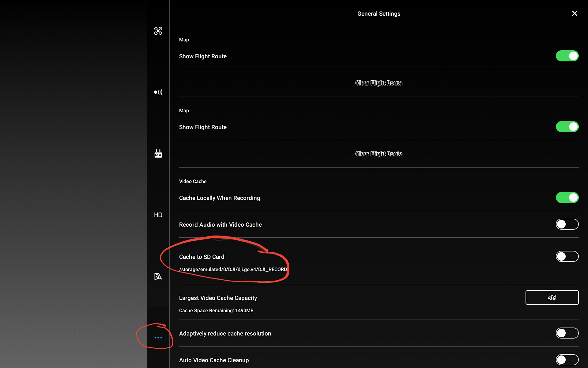Image resolution: width=588 pixels, height=368 pixels.
Task: Toggle the second Show Flight Route switch
Action: point(567,127)
